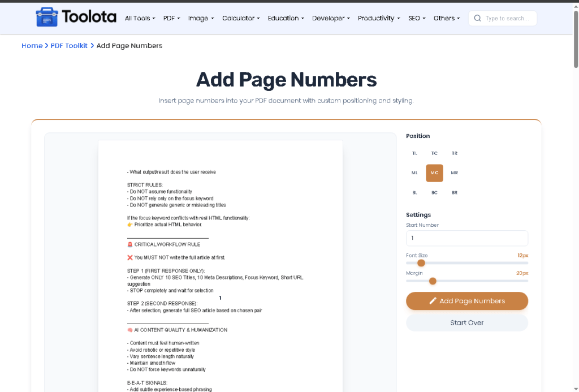Expand the Calculator menu
This screenshot has height=392, width=579.
(241, 18)
